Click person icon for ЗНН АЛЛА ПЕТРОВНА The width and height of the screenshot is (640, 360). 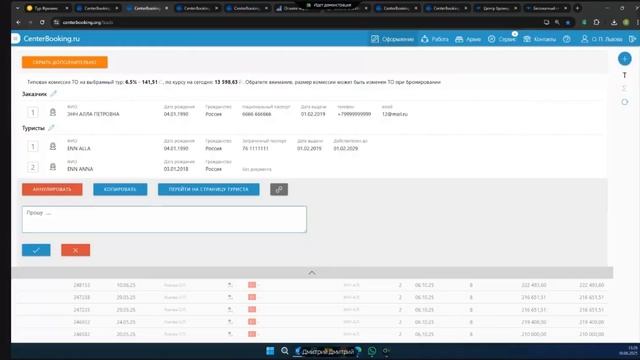point(53,112)
